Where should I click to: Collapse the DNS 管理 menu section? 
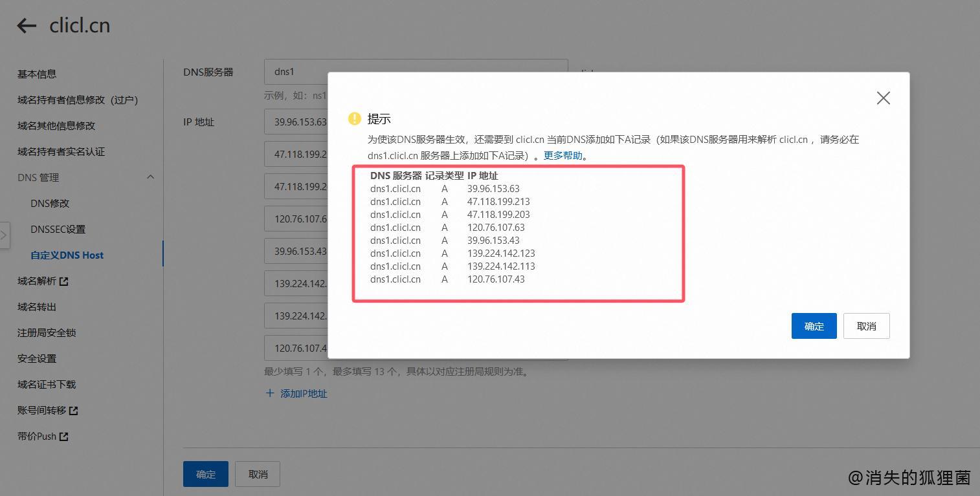click(150, 177)
